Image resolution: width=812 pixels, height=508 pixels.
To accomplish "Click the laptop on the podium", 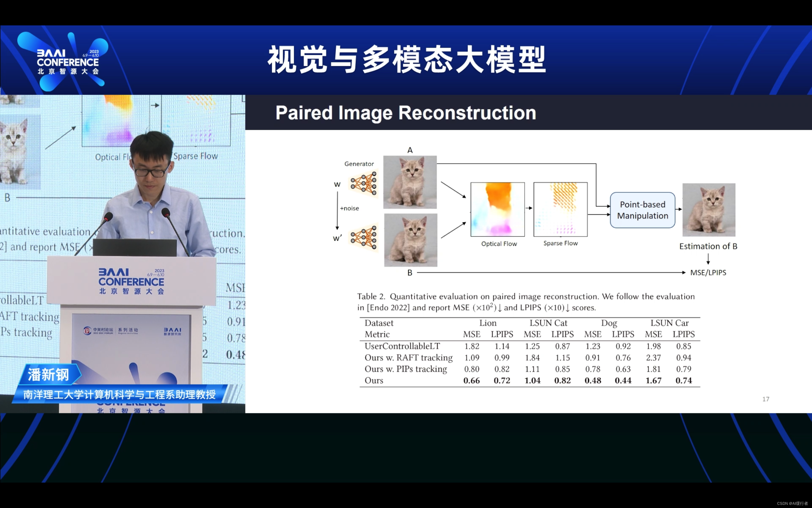I will pyautogui.click(x=135, y=248).
